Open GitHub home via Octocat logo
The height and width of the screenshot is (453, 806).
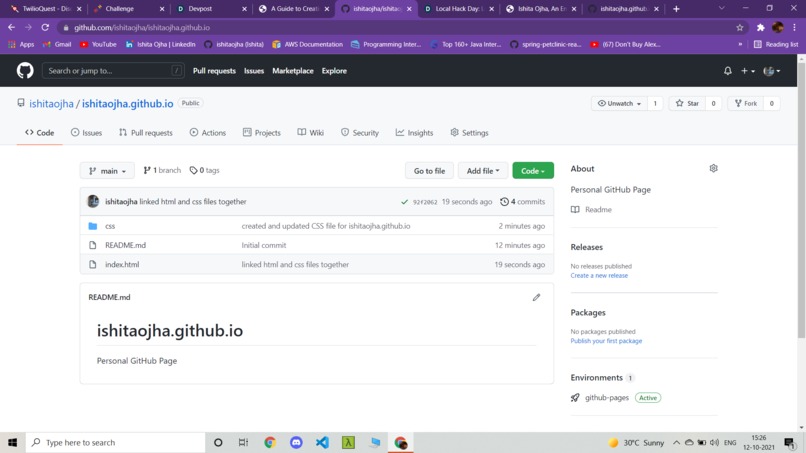pyautogui.click(x=25, y=70)
